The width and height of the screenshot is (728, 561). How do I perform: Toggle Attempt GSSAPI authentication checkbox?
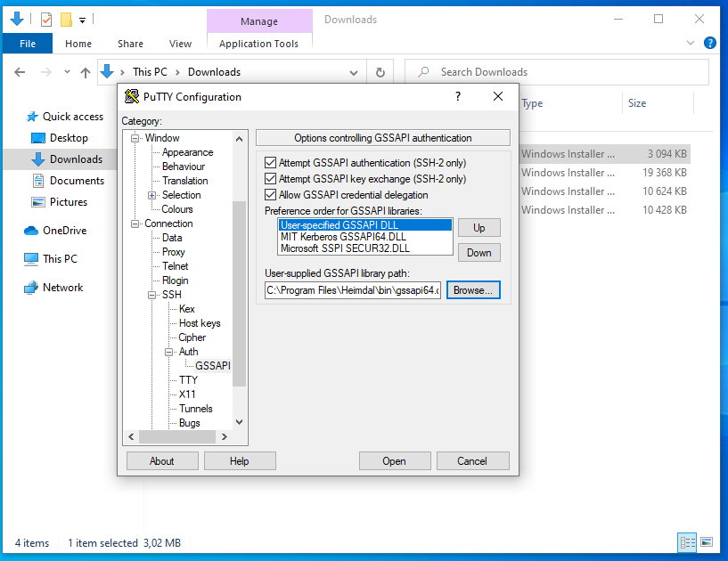(271, 163)
